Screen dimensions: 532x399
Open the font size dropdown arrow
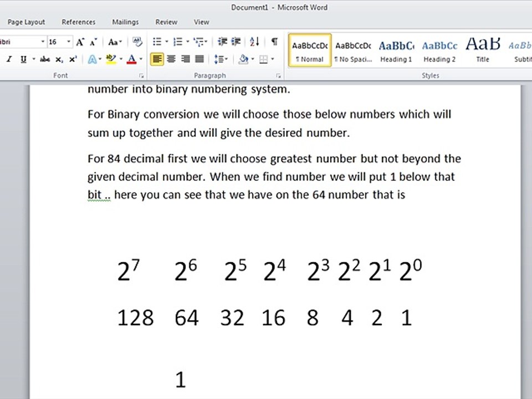[69, 42]
